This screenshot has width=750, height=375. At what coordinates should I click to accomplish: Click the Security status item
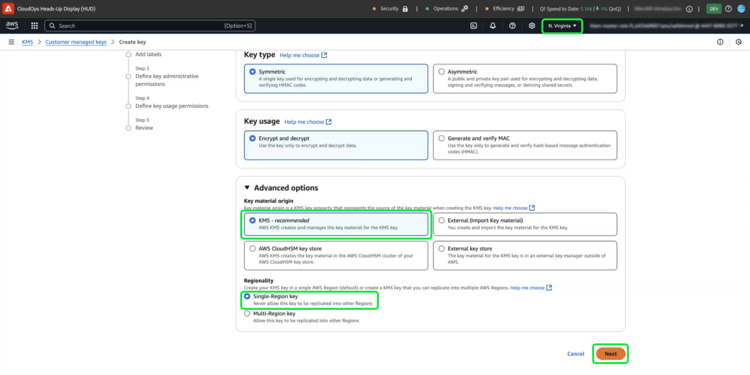click(x=391, y=9)
